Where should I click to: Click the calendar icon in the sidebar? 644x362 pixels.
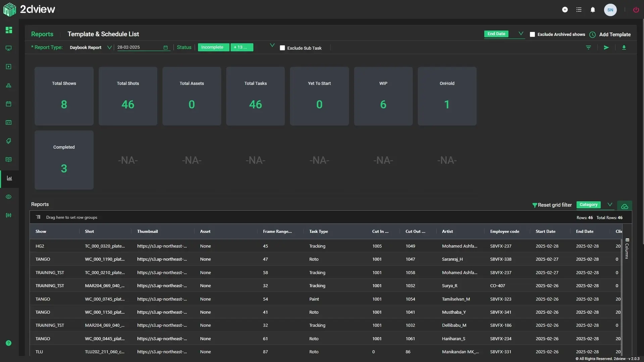point(9,104)
